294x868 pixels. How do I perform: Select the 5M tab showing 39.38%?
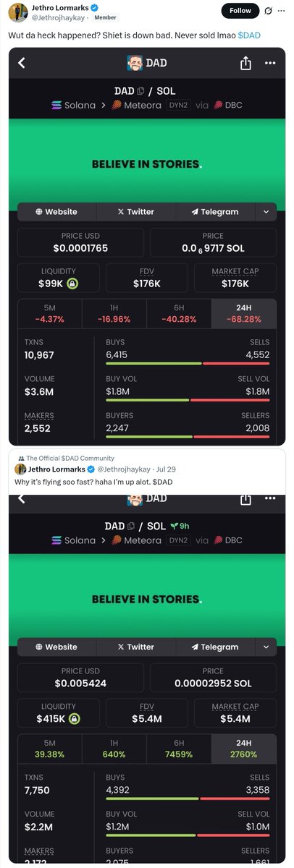coord(50,748)
